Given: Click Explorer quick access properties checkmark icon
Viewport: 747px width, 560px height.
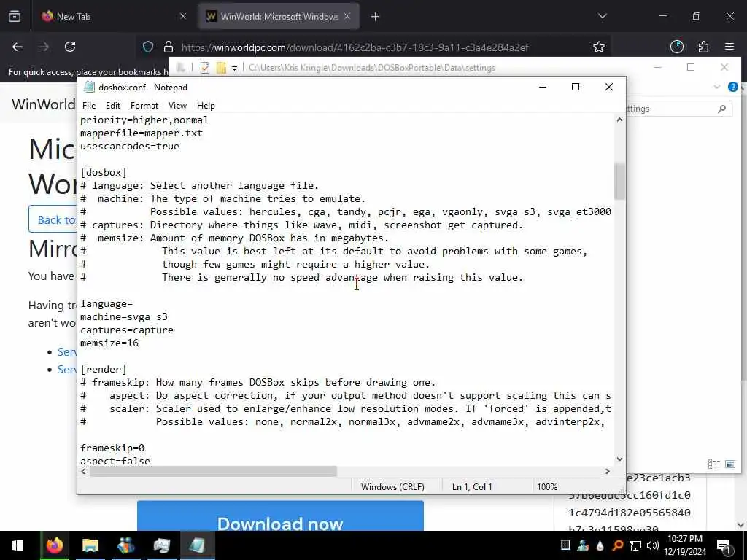Looking at the screenshot, I should 205,68.
